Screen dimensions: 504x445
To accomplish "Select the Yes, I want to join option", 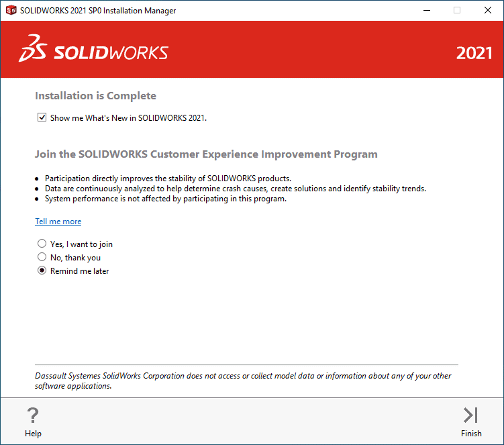I will (x=42, y=244).
